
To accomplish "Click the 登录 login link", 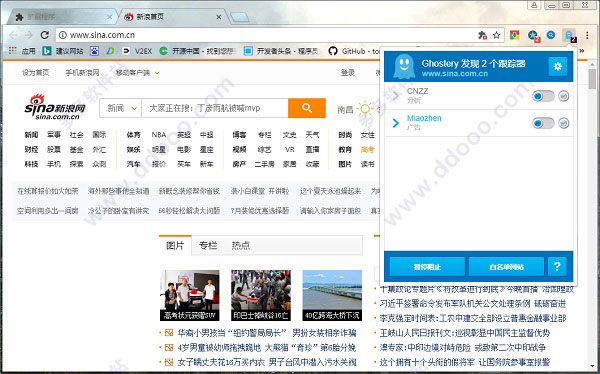I will point(348,72).
